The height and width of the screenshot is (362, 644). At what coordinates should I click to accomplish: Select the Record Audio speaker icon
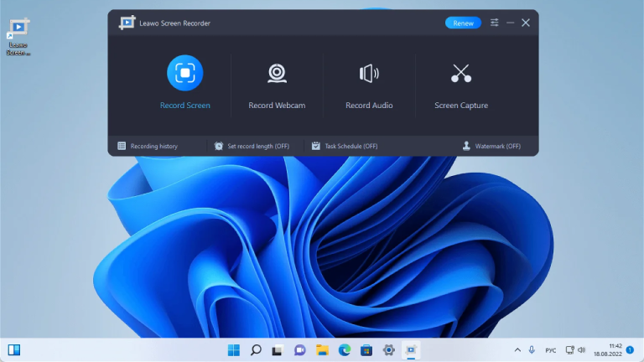point(369,74)
